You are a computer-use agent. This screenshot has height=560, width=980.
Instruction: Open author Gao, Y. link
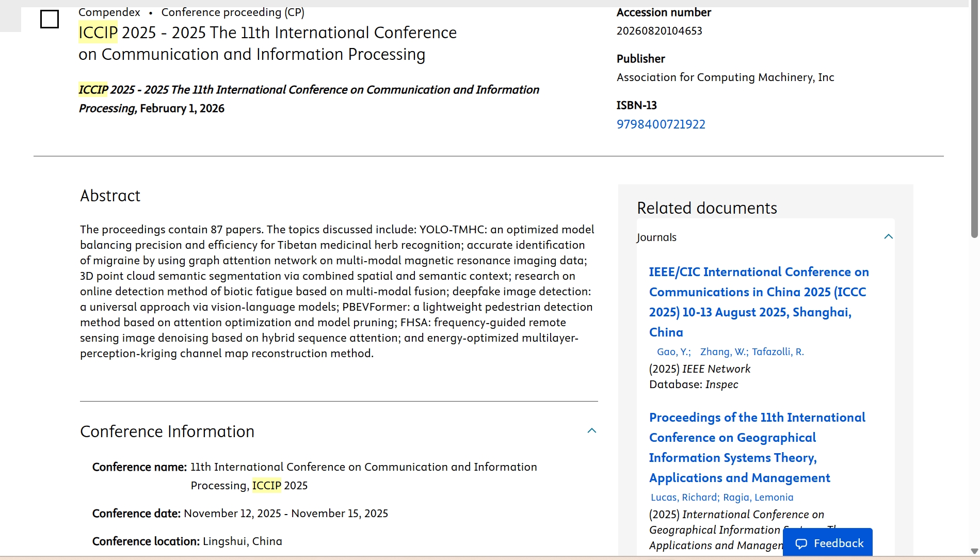(x=673, y=352)
